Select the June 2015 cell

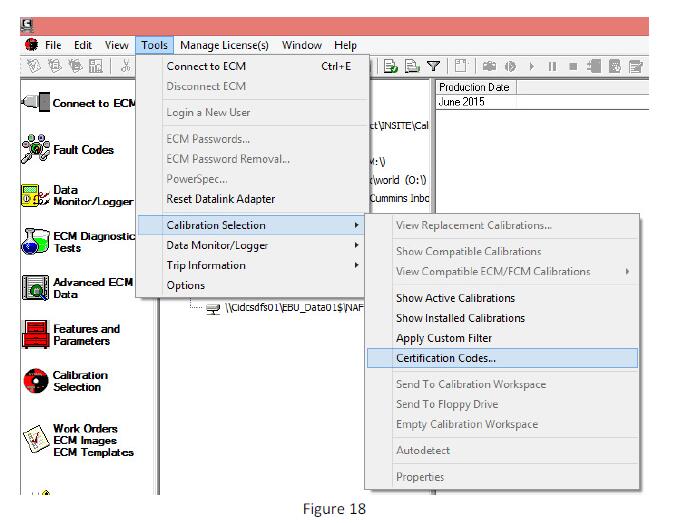click(476, 102)
